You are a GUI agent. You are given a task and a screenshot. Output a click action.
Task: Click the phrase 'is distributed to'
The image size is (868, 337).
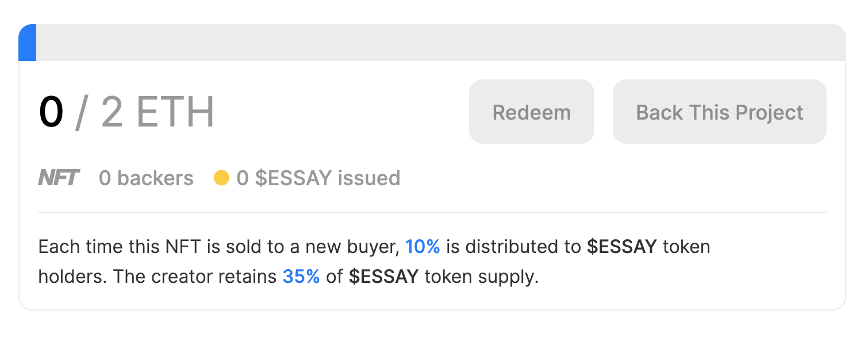coord(513,247)
